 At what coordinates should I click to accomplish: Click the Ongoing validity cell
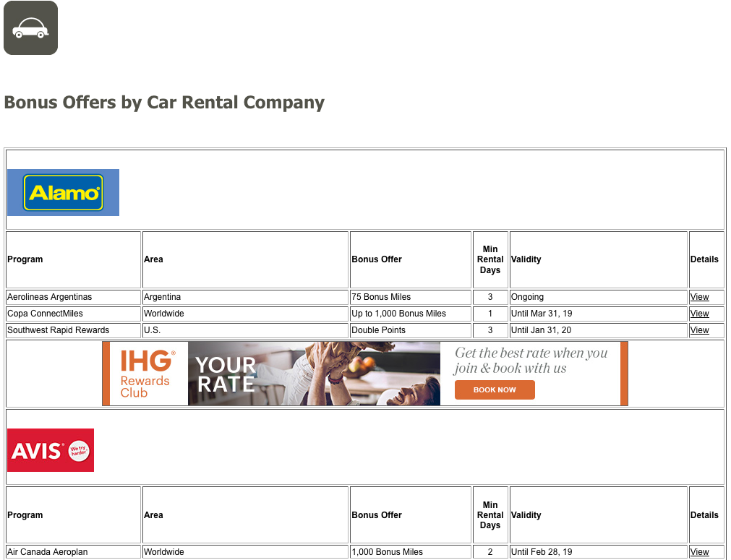point(599,297)
